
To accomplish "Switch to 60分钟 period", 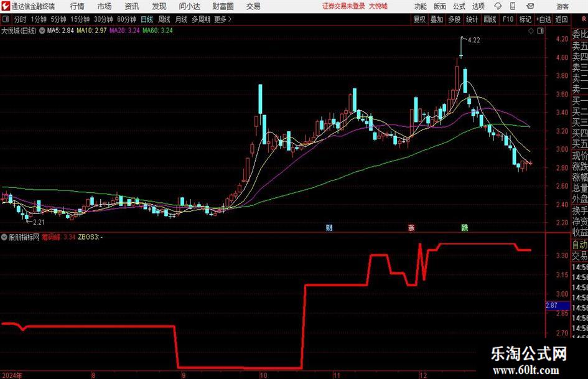I will click(x=127, y=19).
